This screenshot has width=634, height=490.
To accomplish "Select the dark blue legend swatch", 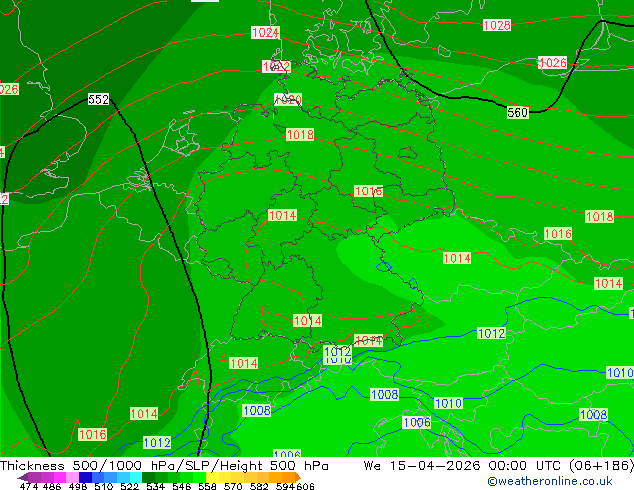I will point(85,477).
